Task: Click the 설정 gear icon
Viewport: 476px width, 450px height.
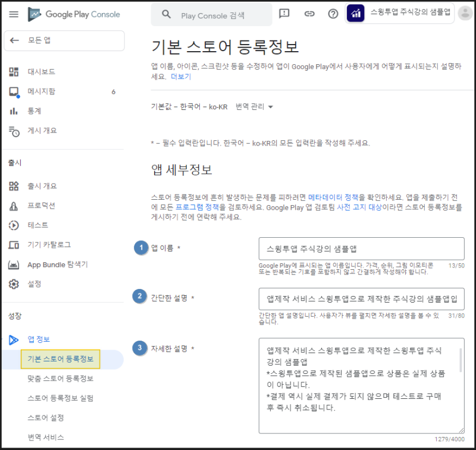Action: click(14, 284)
